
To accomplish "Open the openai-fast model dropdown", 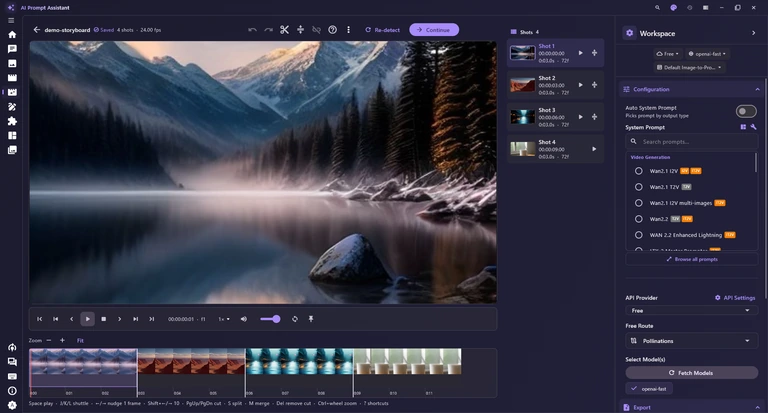I will (707, 54).
